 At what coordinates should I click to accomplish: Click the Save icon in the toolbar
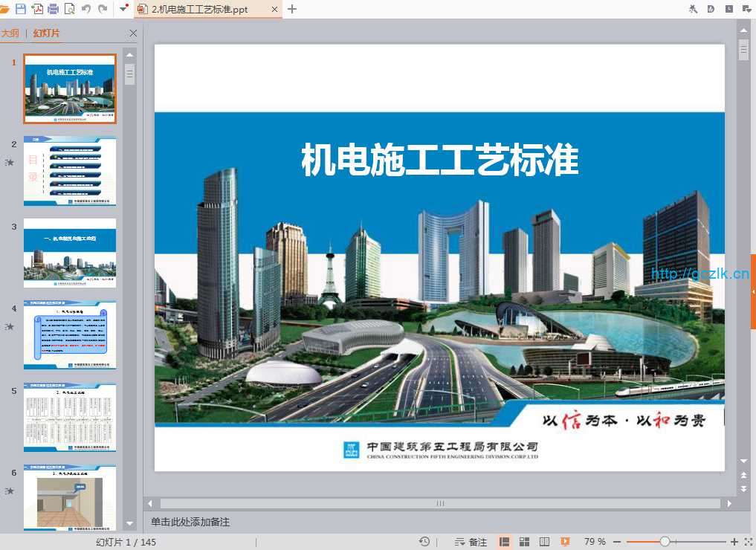[x=21, y=9]
